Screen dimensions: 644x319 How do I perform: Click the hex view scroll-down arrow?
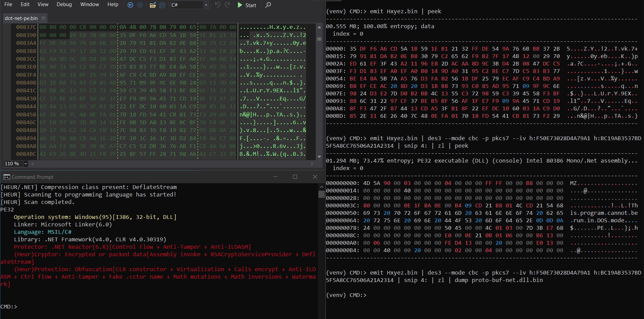tap(319, 157)
